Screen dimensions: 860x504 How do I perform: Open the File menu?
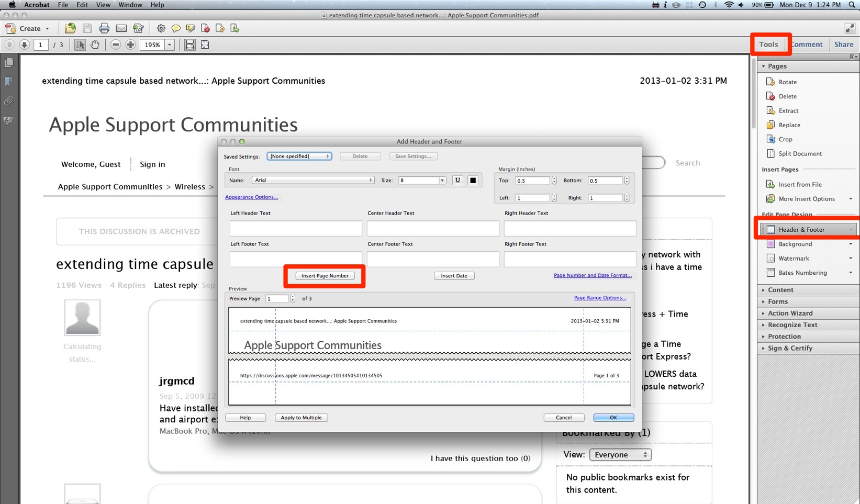pos(63,5)
